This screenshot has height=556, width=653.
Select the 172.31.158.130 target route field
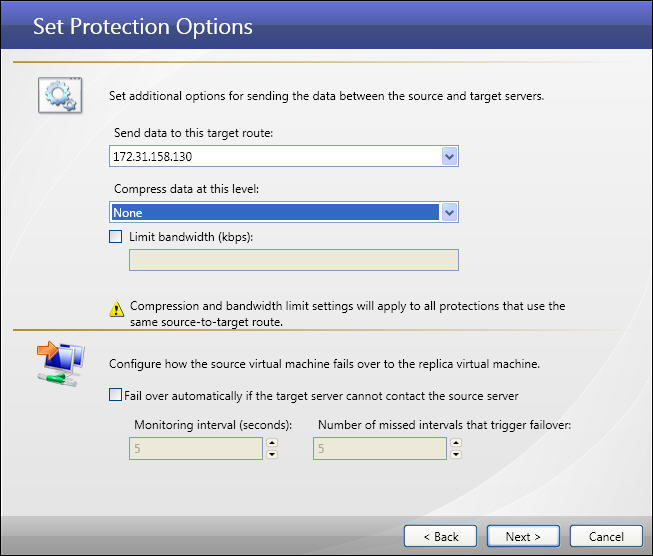(275, 157)
